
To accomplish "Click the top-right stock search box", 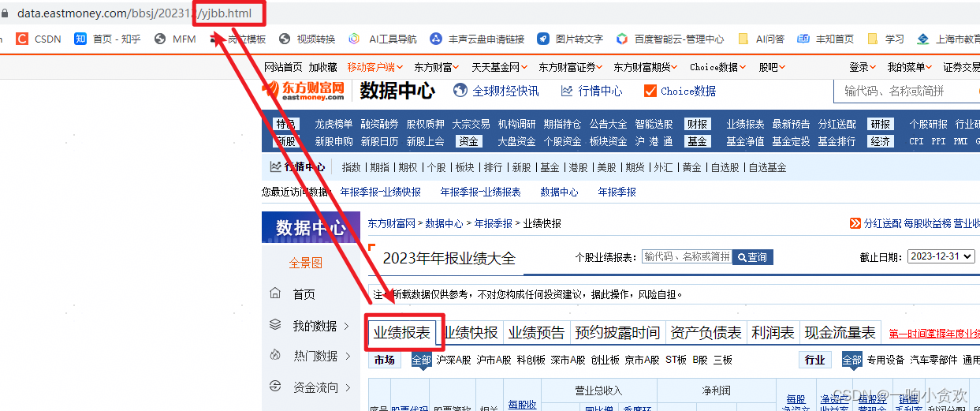I will pos(907,91).
